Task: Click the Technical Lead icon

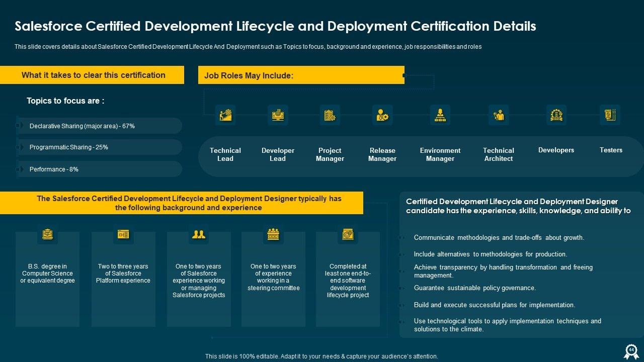Action: [x=225, y=115]
